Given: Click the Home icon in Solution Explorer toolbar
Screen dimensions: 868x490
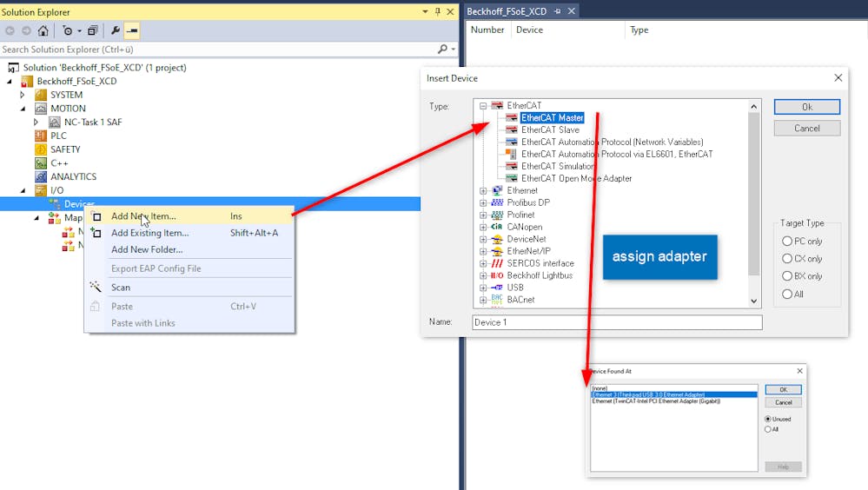Looking at the screenshot, I should [x=43, y=31].
